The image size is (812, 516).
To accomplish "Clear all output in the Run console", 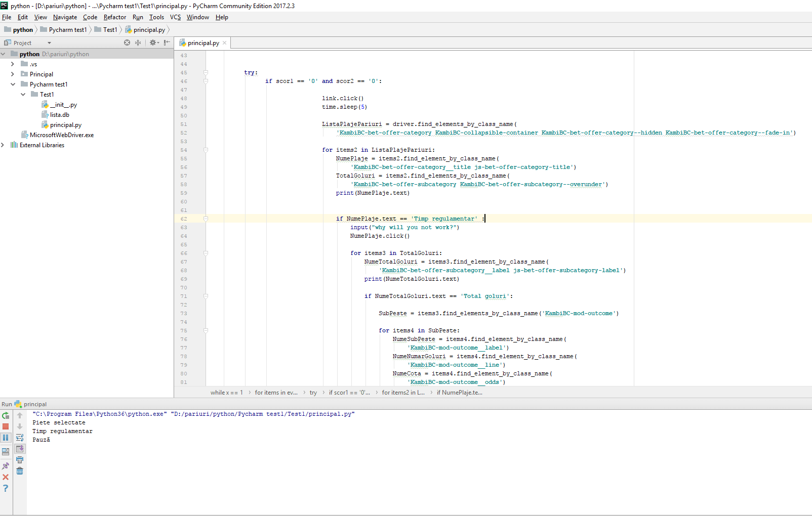I will tap(20, 470).
